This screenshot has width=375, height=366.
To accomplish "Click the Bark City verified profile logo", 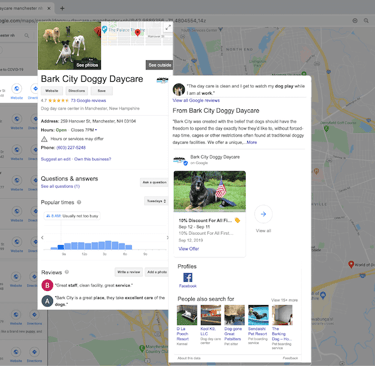I will [180, 160].
